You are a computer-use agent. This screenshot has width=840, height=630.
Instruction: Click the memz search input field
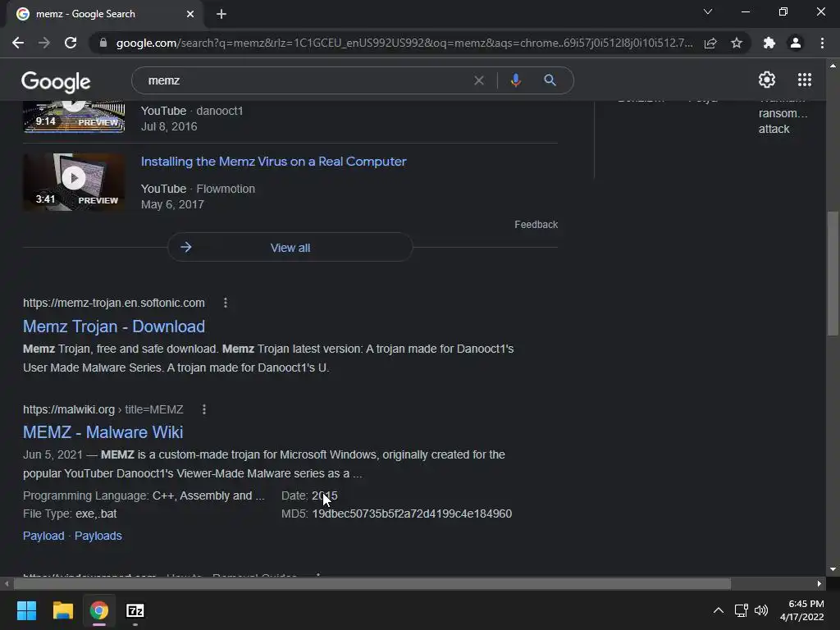pyautogui.click(x=305, y=80)
